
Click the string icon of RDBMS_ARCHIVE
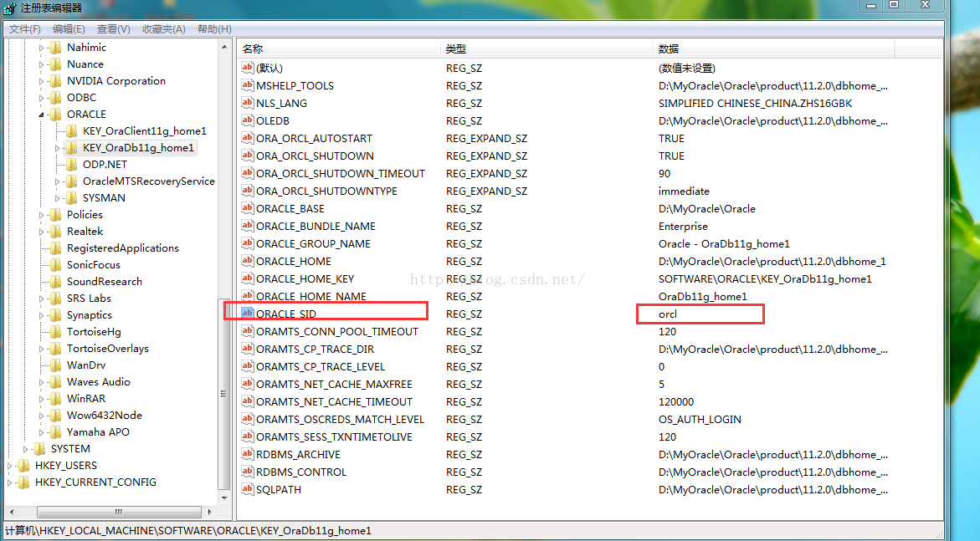(248, 453)
